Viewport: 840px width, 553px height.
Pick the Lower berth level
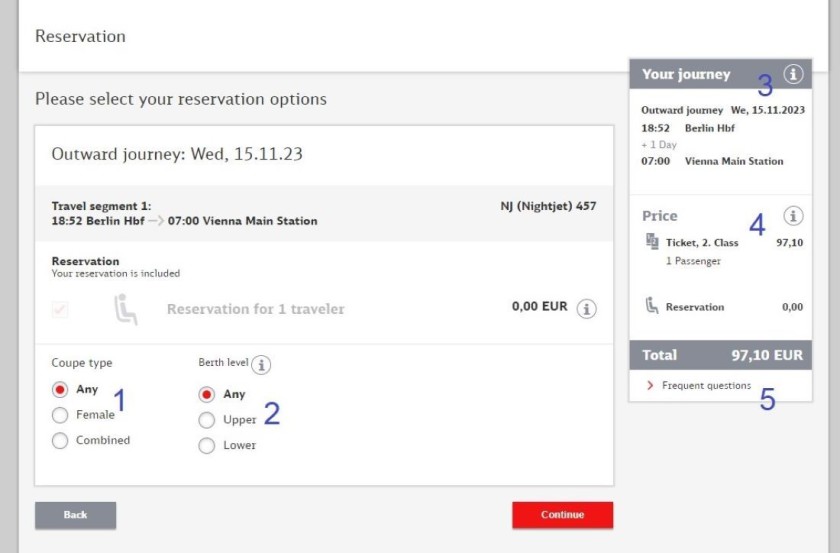[x=207, y=446]
